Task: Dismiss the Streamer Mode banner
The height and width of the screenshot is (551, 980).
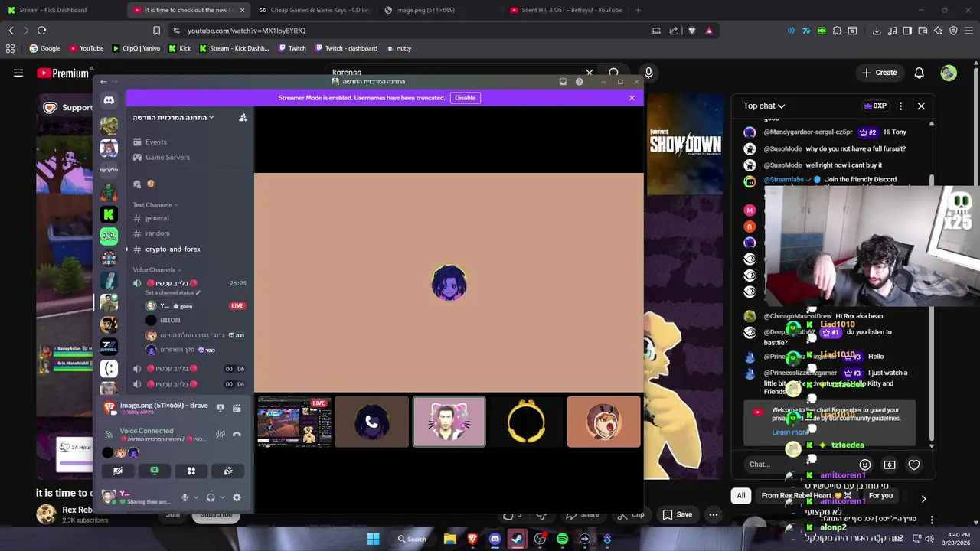Action: [632, 98]
